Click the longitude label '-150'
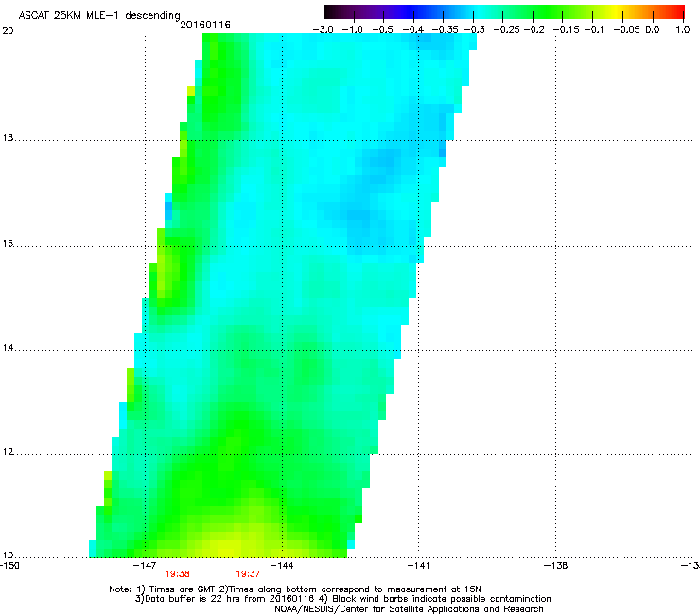 (x=9, y=566)
